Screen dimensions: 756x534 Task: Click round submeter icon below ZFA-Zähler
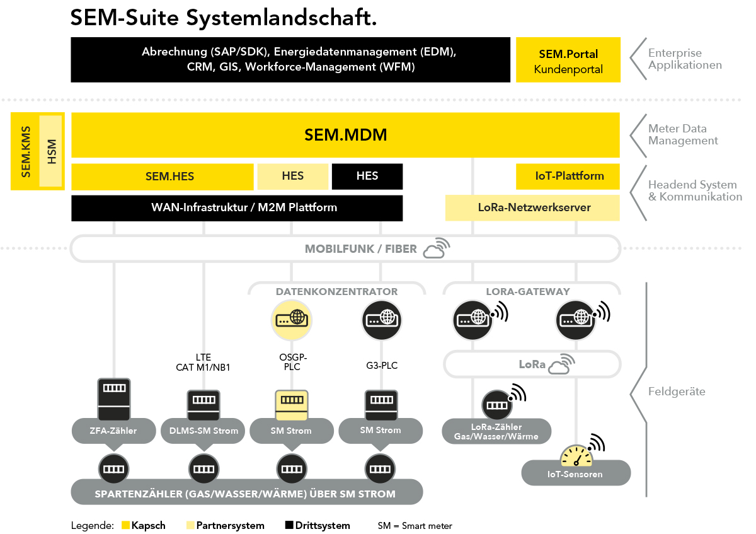pyautogui.click(x=114, y=469)
